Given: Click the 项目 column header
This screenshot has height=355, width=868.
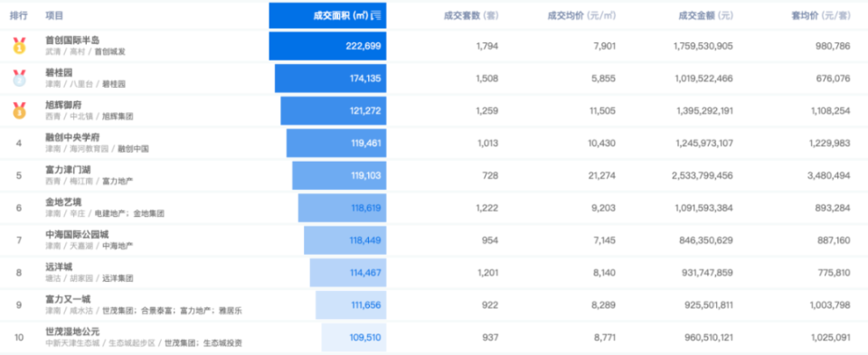Looking at the screenshot, I should coord(54,15).
